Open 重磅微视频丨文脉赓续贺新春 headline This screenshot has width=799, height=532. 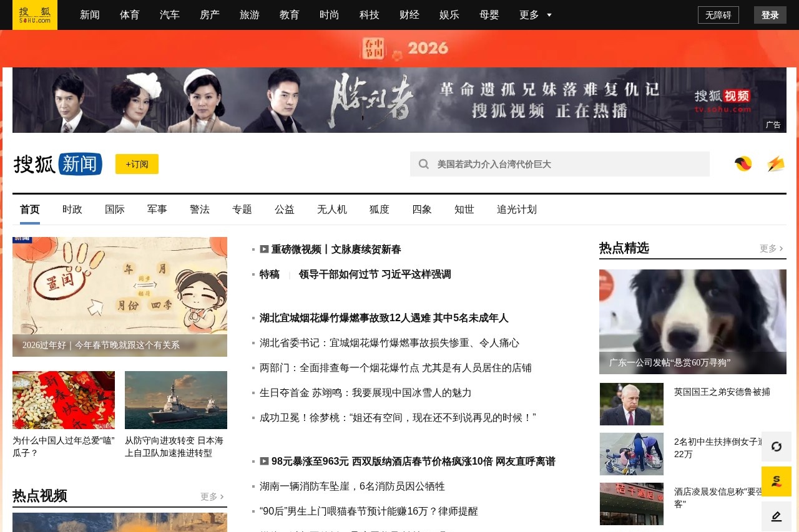[x=336, y=249]
